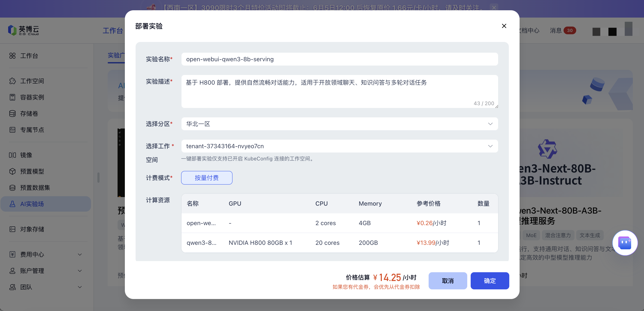Screen dimensions: 644x311
Task: Click the 账户管理 user icon
Action: pos(12,271)
